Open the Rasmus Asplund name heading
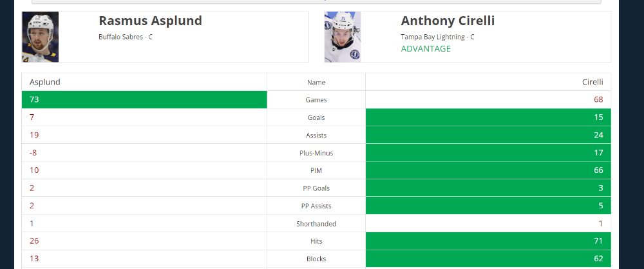 [x=150, y=21]
